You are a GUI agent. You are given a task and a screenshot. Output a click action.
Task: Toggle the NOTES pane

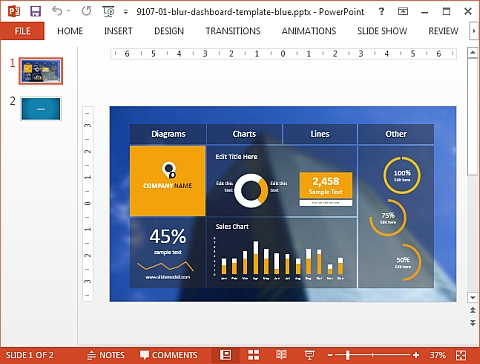pyautogui.click(x=106, y=355)
